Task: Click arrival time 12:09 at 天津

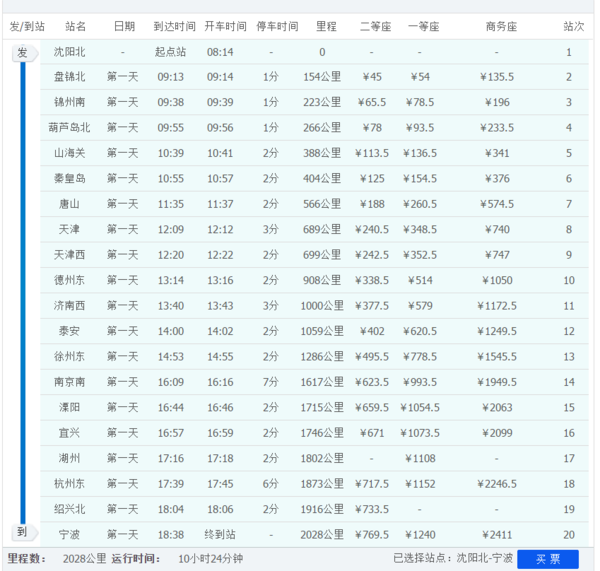Action: (x=171, y=230)
